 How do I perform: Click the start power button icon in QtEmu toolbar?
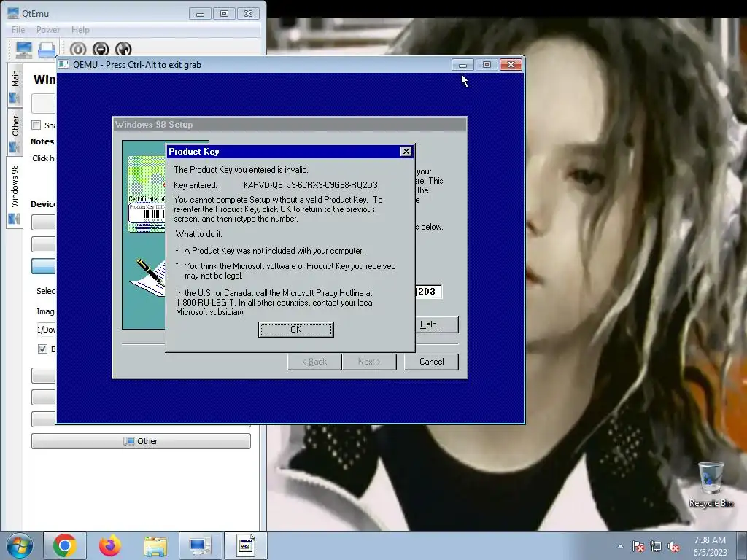point(78,49)
